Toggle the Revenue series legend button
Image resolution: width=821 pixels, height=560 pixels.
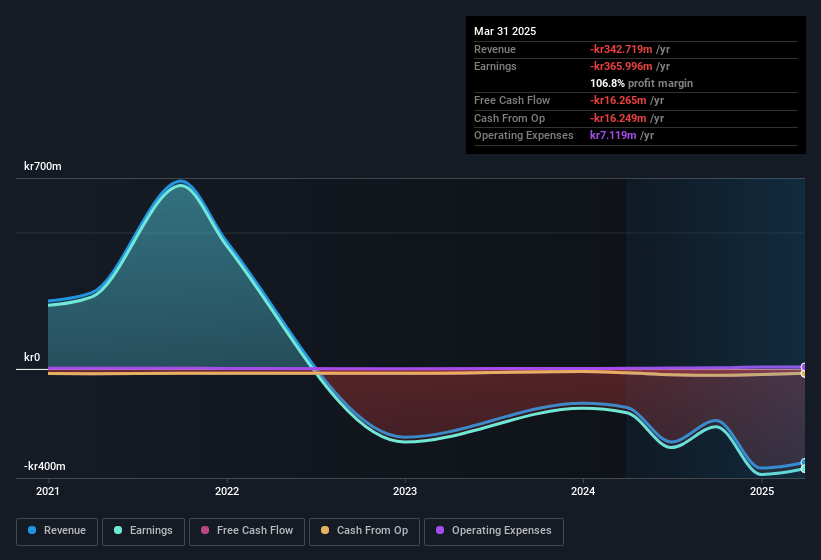(57, 532)
